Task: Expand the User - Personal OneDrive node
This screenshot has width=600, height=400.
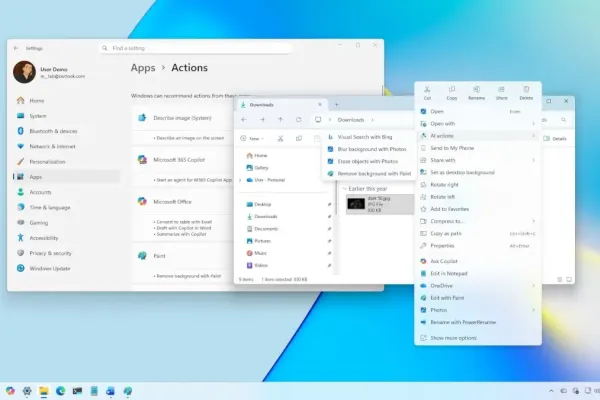Action: pos(240,180)
